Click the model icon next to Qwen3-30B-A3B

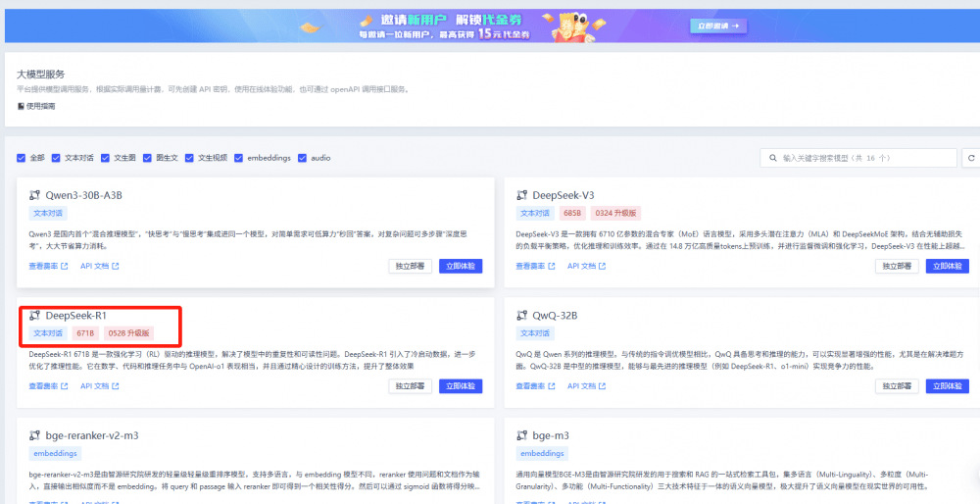click(x=34, y=195)
